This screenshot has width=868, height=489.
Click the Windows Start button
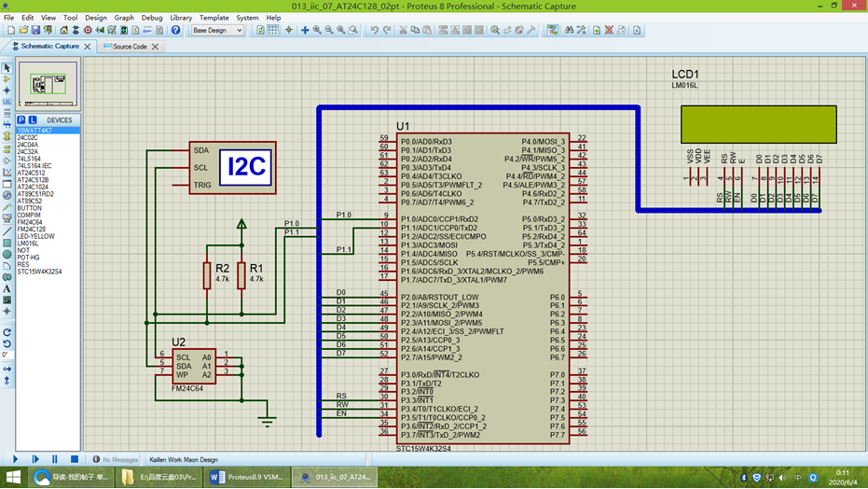pos(13,477)
